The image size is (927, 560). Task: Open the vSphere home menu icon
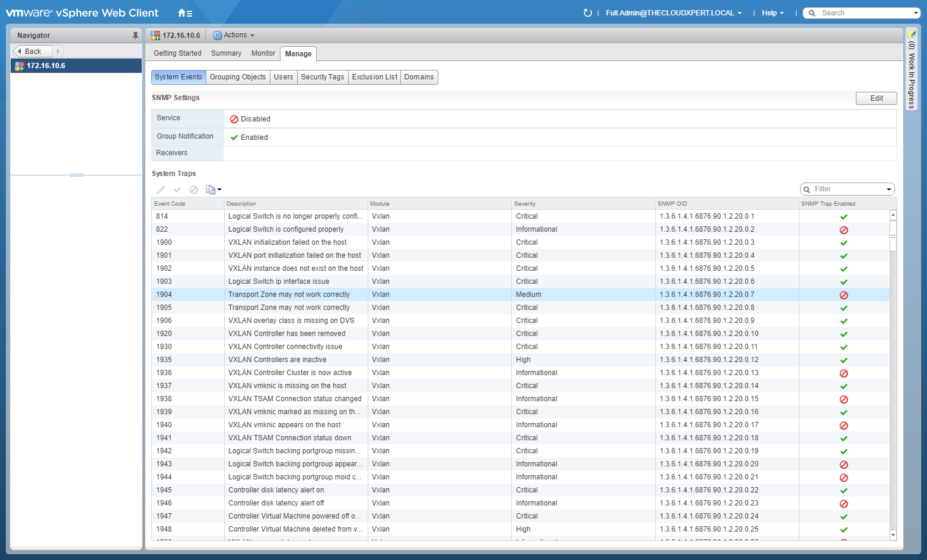coord(184,13)
